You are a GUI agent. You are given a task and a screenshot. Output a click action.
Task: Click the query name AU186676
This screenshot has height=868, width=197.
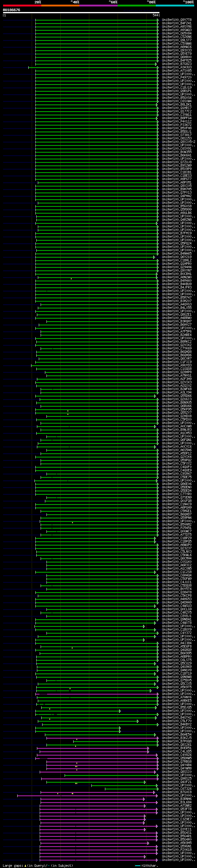(11, 10)
